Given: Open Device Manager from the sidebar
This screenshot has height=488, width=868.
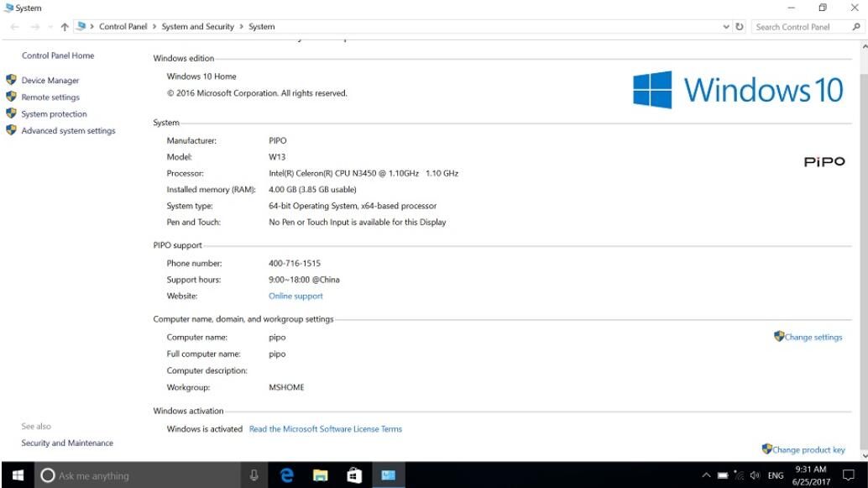Looking at the screenshot, I should pos(50,81).
